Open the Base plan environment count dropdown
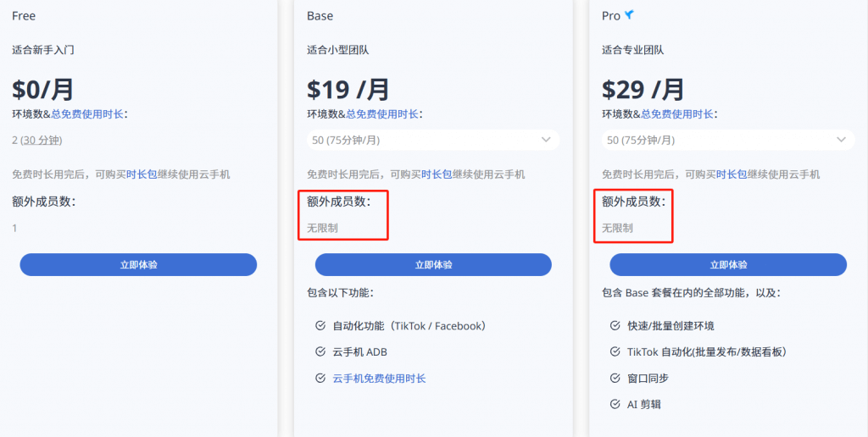 point(432,140)
